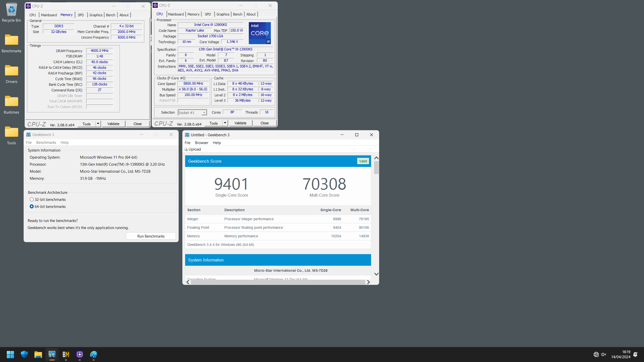The image size is (644, 362).
Task: Click the DRAM Frequency 4000.0 MHz field
Action: point(100,51)
